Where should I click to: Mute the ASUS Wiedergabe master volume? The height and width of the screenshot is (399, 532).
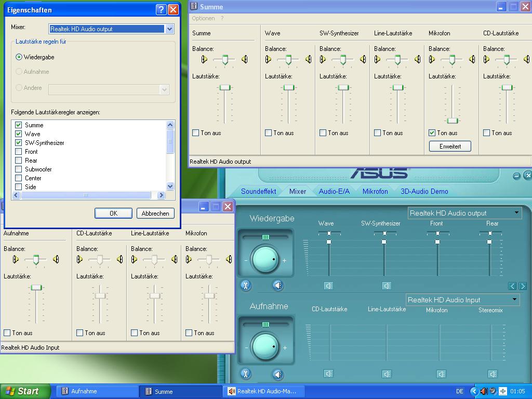pos(278,285)
